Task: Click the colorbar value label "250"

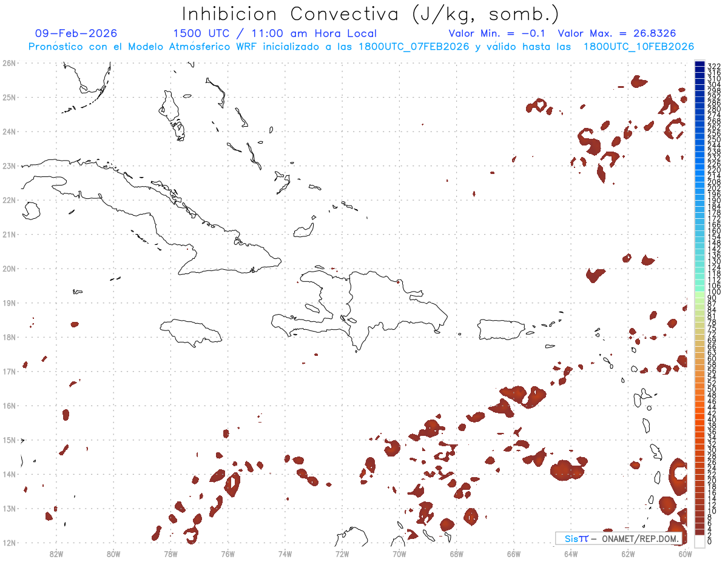Action: click(714, 139)
